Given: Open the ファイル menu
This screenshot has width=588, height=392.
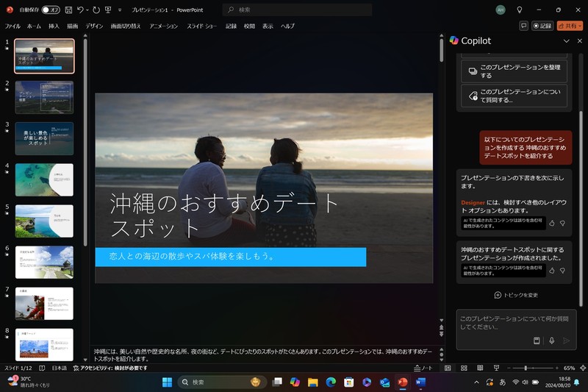Looking at the screenshot, I should (12, 26).
